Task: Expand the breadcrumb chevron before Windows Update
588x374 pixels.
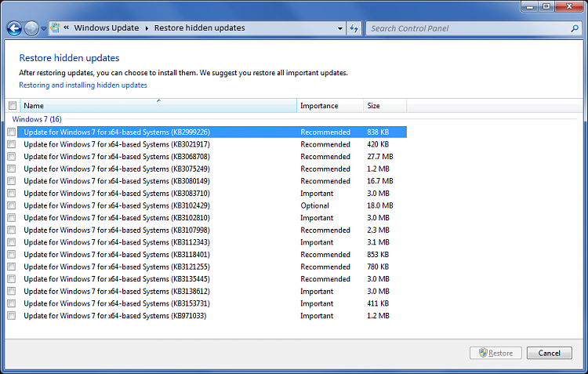Action: click(x=66, y=27)
